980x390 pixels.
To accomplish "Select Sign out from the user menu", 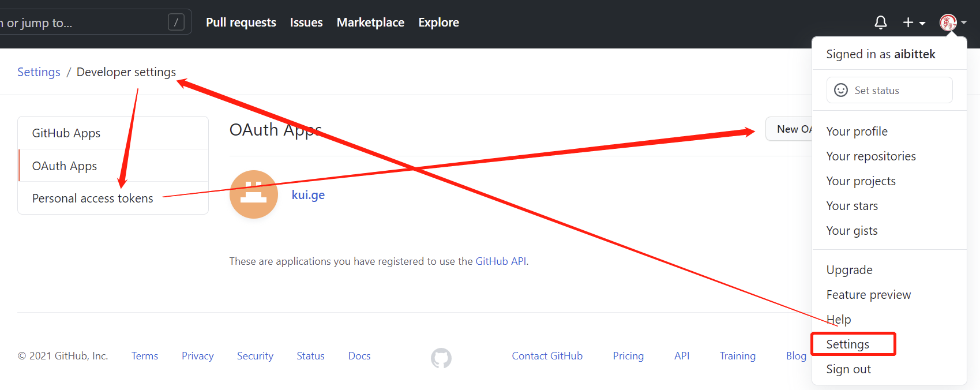I will (848, 369).
